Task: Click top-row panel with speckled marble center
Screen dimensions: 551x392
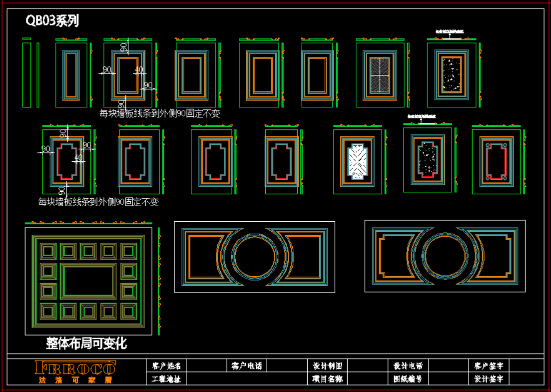Action: coord(451,74)
